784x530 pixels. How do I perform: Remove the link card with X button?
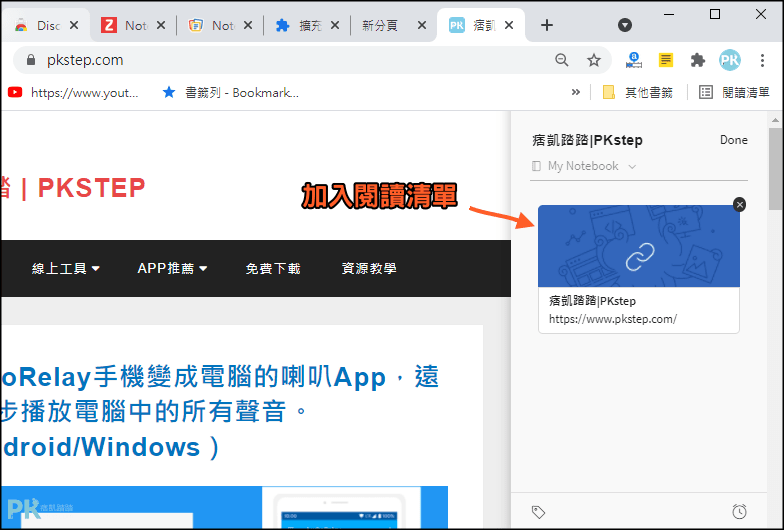click(x=740, y=204)
